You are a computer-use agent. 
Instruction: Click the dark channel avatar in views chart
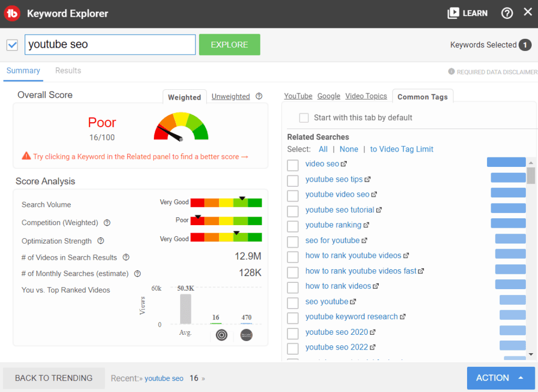[246, 335]
